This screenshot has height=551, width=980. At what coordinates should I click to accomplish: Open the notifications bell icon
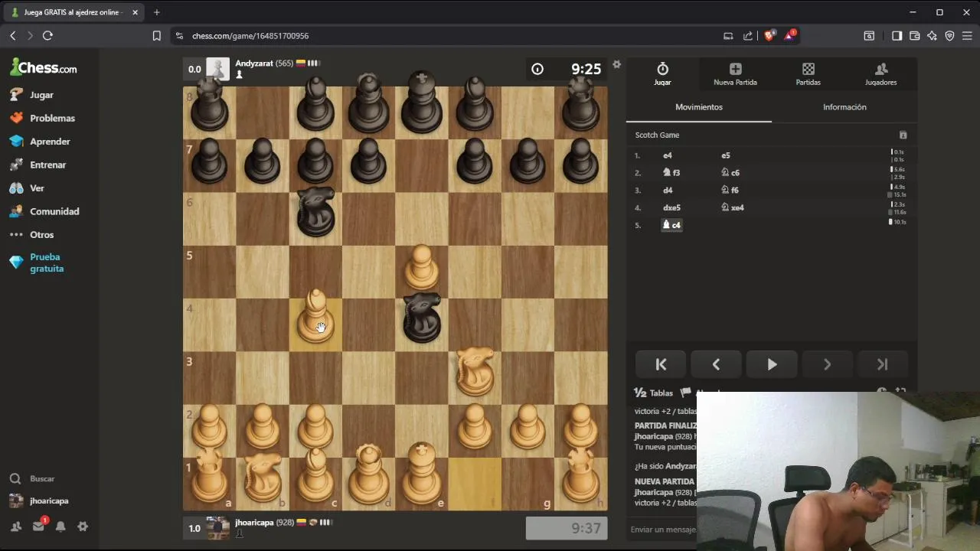click(60, 527)
